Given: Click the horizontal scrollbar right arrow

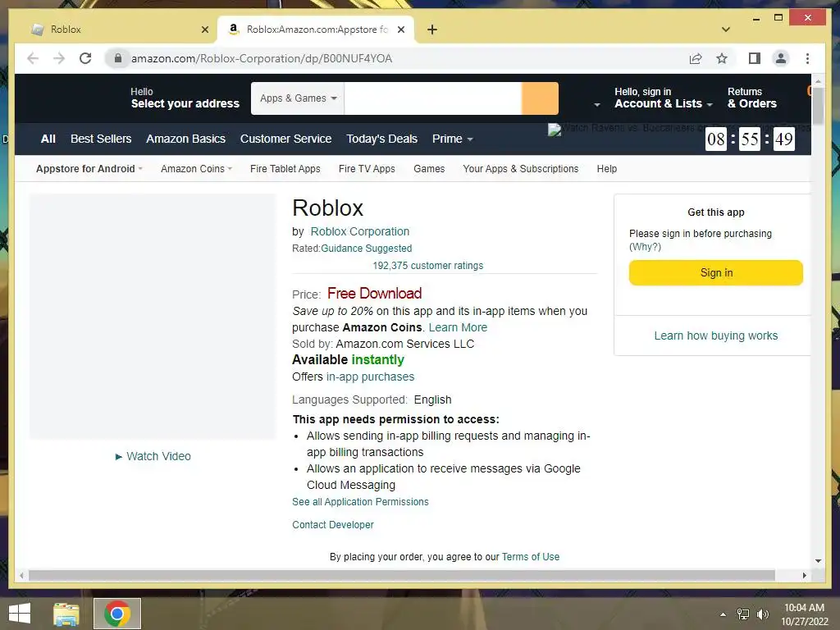Looking at the screenshot, I should pyautogui.click(x=804, y=575).
